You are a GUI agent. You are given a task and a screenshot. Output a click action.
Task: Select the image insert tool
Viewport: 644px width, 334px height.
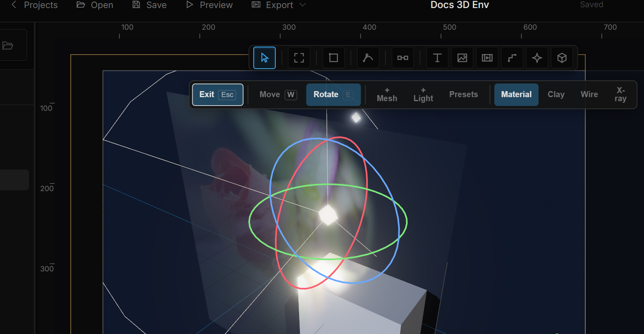pos(462,58)
